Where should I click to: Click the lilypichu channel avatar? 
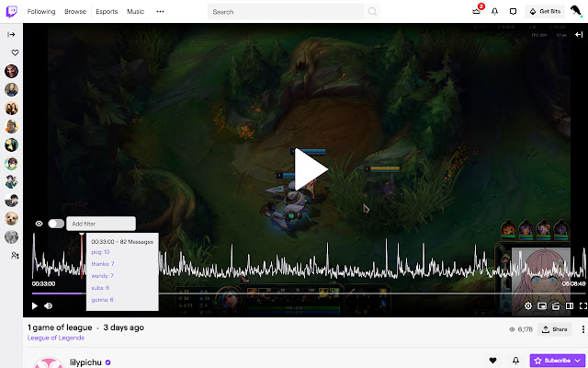48,362
